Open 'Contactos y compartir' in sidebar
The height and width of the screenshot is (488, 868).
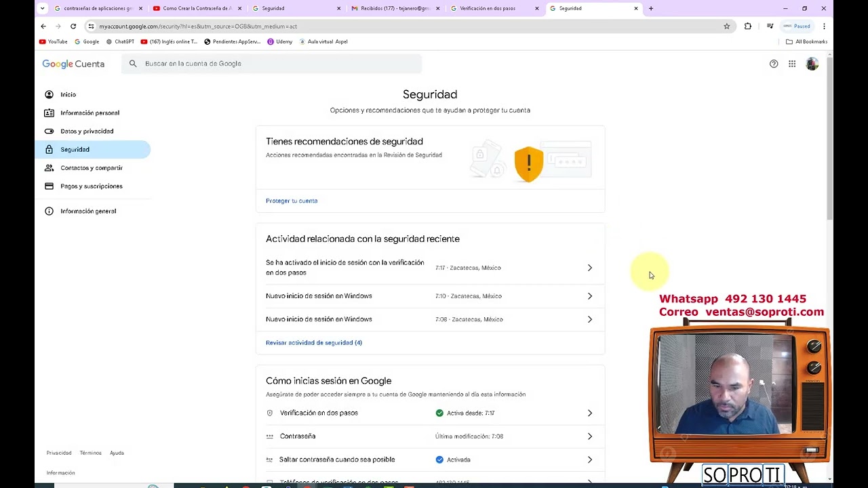pos(93,168)
